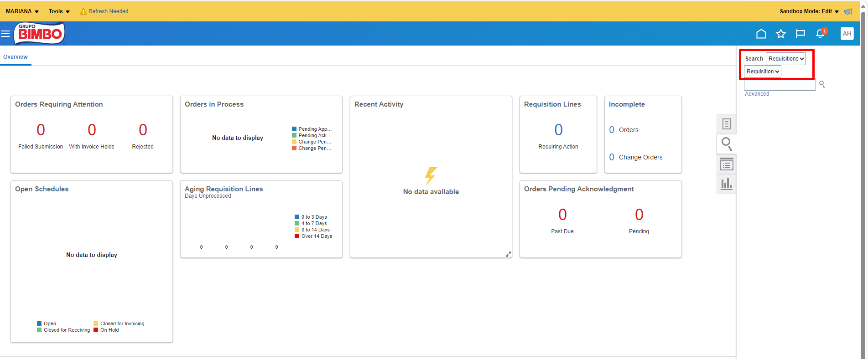Viewport: 868px width, 359px height.
Task: Click the Past Due acknowledgment count
Action: [x=562, y=215]
